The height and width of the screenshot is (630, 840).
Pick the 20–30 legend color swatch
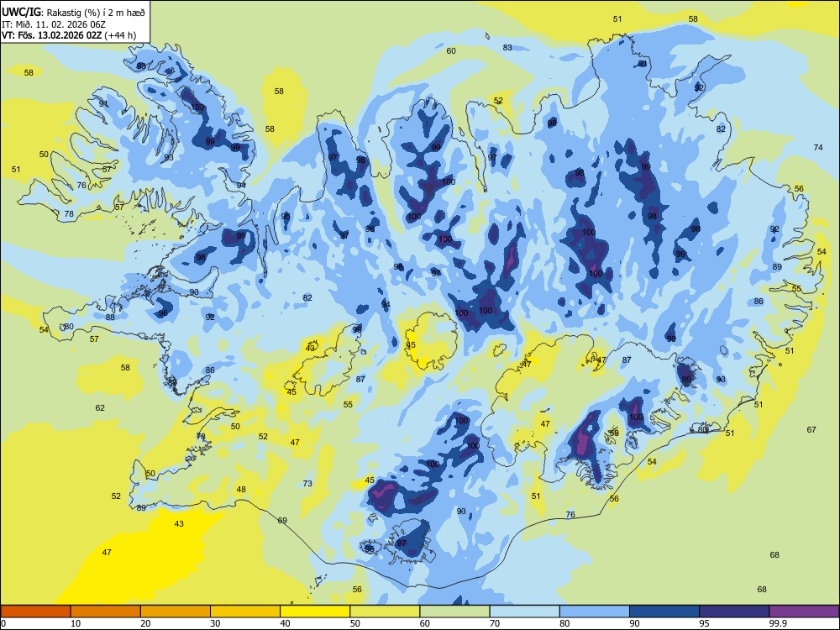pos(176,612)
